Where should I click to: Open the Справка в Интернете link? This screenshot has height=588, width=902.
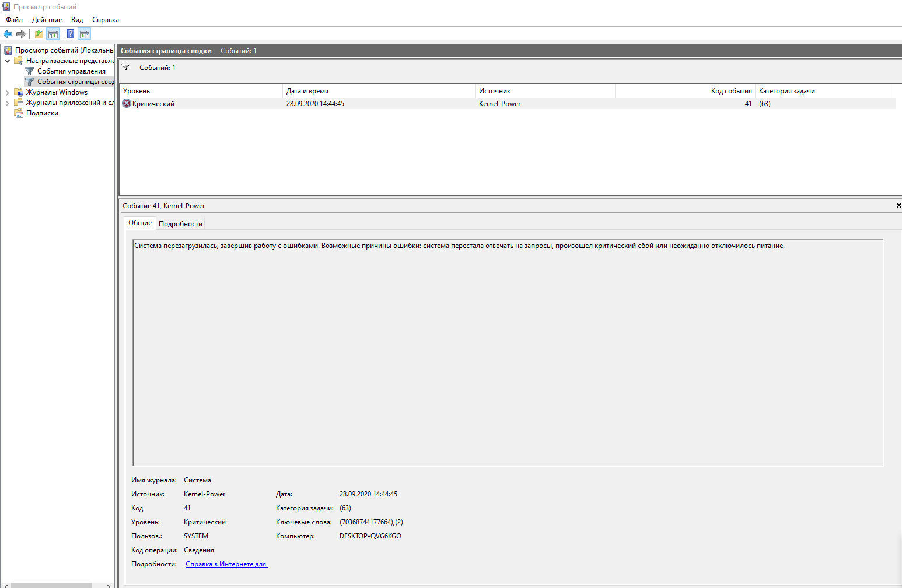[226, 564]
